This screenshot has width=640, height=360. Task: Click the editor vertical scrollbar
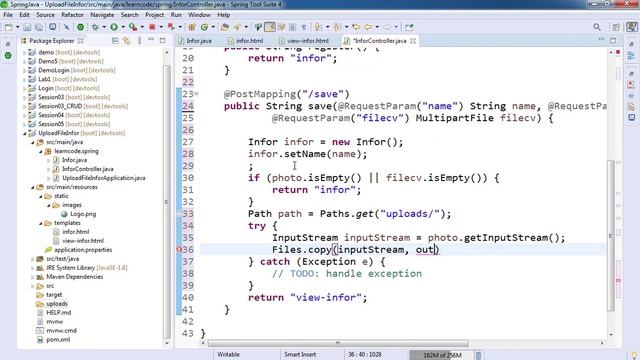click(x=611, y=235)
